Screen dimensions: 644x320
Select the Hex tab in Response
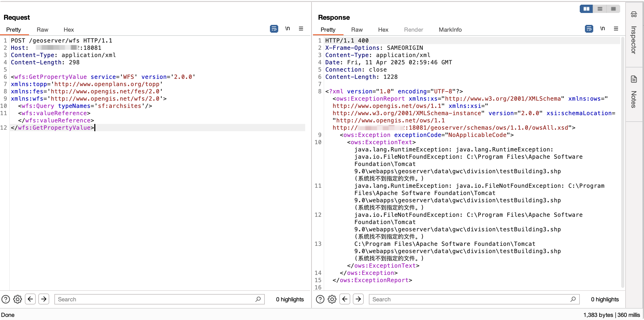click(x=383, y=30)
